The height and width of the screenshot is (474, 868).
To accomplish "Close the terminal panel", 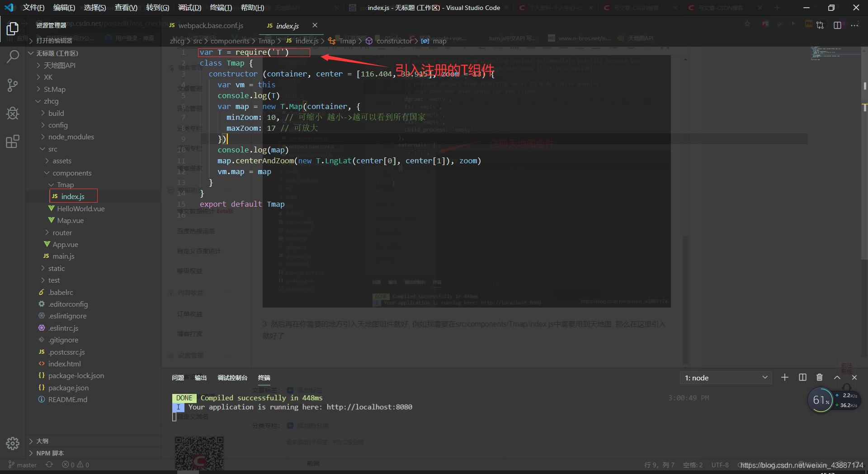I will pos(854,377).
